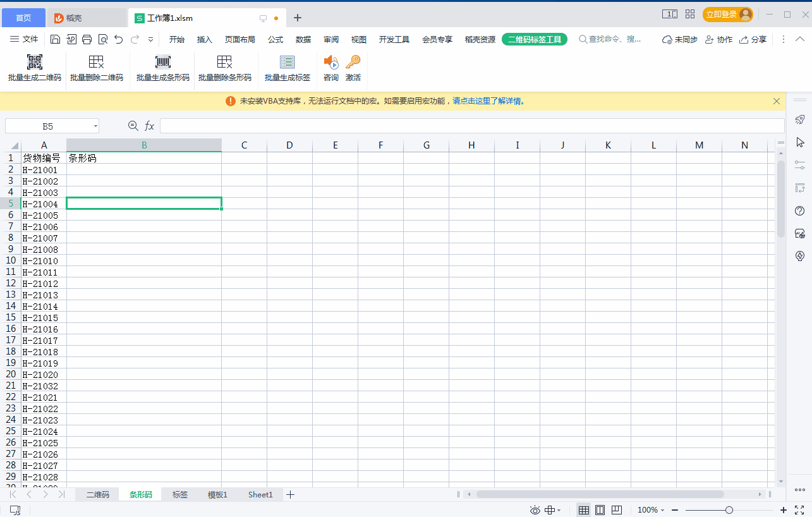Open the more options dots in sidebar
Screen dimensions: 812x517
click(800, 490)
